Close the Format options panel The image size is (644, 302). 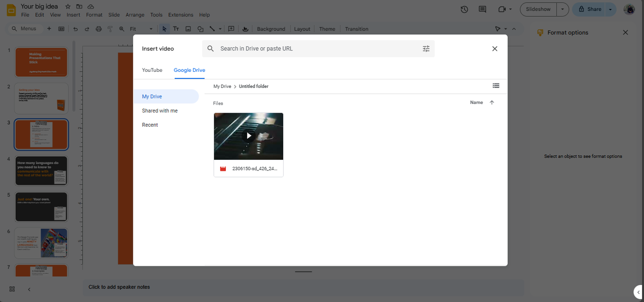pyautogui.click(x=625, y=32)
